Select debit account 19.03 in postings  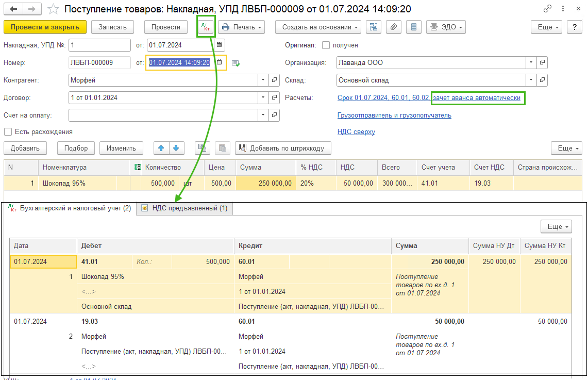[x=90, y=322]
